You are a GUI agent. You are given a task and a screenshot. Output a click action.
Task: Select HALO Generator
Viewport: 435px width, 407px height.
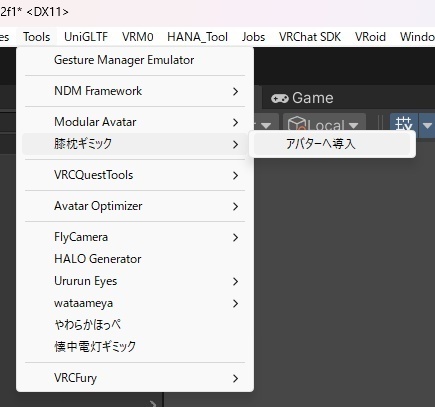tap(135, 259)
